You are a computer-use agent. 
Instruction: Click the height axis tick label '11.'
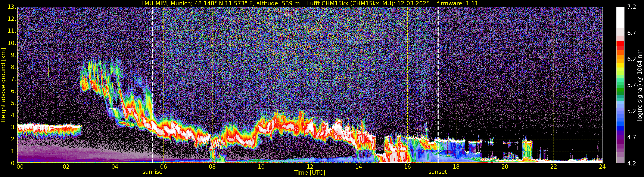click(x=12, y=31)
